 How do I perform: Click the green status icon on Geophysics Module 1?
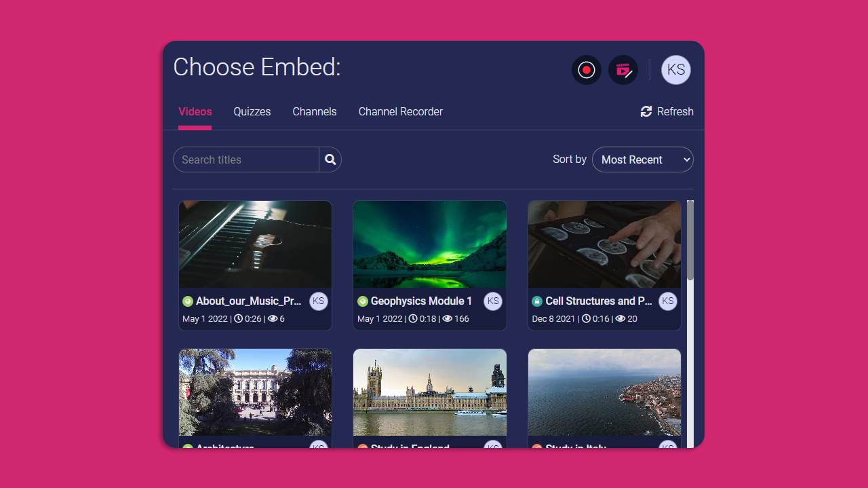(363, 301)
